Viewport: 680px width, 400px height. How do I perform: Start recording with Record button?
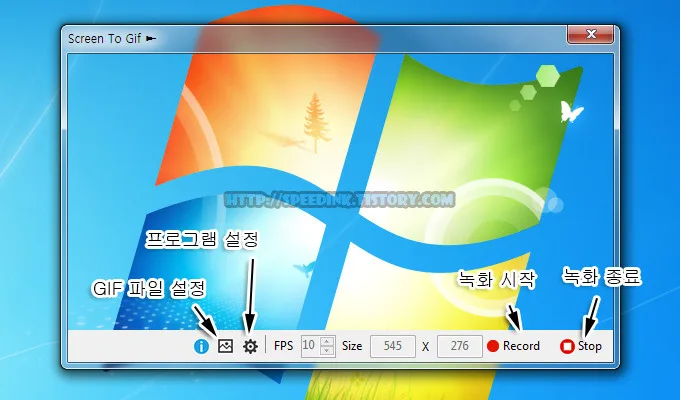tap(513, 346)
